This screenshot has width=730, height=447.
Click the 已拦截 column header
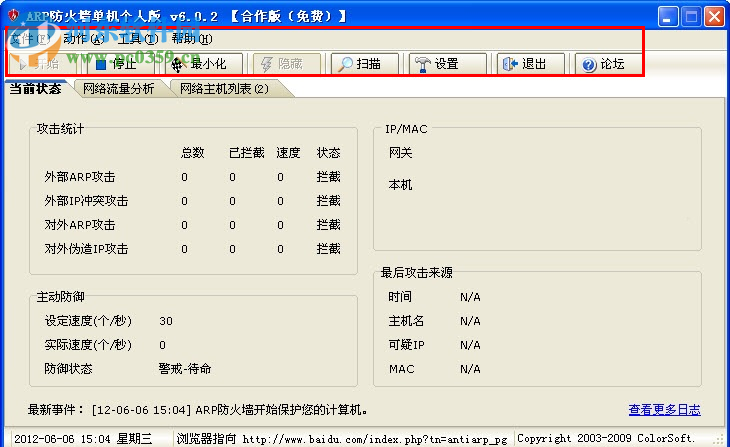click(x=247, y=153)
